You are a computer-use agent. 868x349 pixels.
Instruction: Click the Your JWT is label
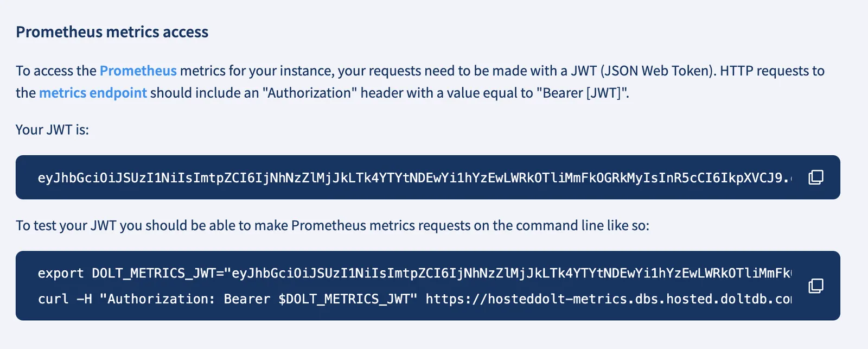coord(53,129)
